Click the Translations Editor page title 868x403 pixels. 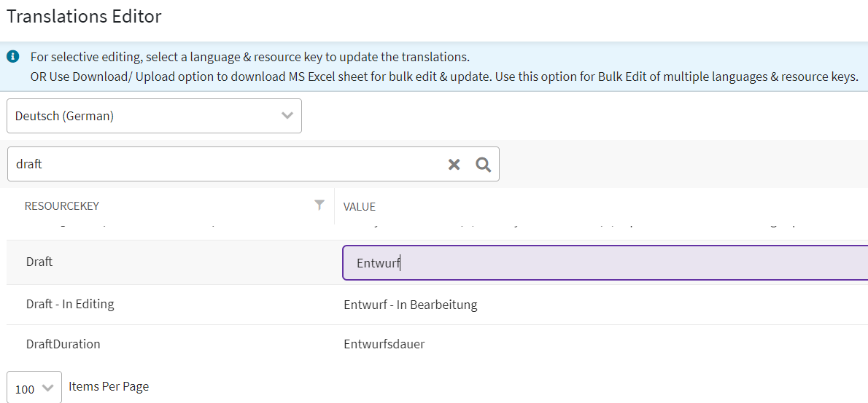click(84, 17)
